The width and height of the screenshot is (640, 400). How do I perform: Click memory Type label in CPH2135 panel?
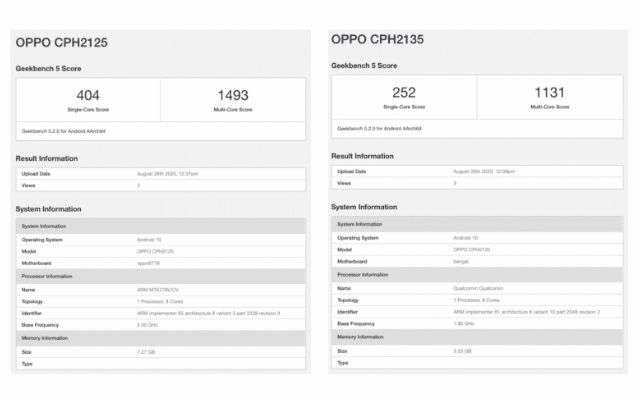click(343, 363)
